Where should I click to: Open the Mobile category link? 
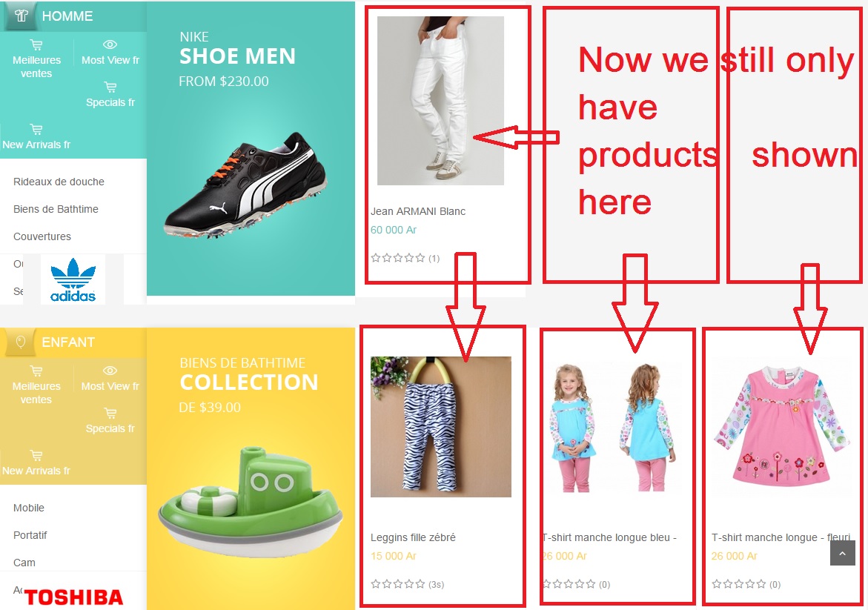pos(29,508)
